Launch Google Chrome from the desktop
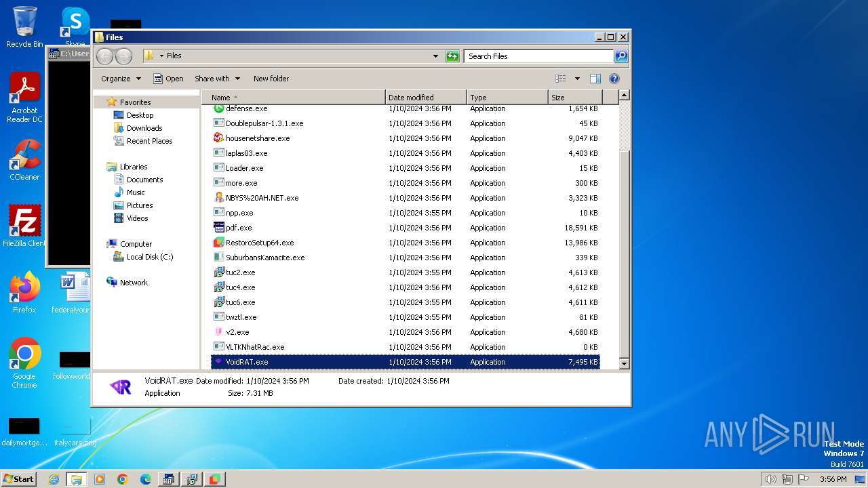This screenshot has width=868, height=488. (24, 363)
